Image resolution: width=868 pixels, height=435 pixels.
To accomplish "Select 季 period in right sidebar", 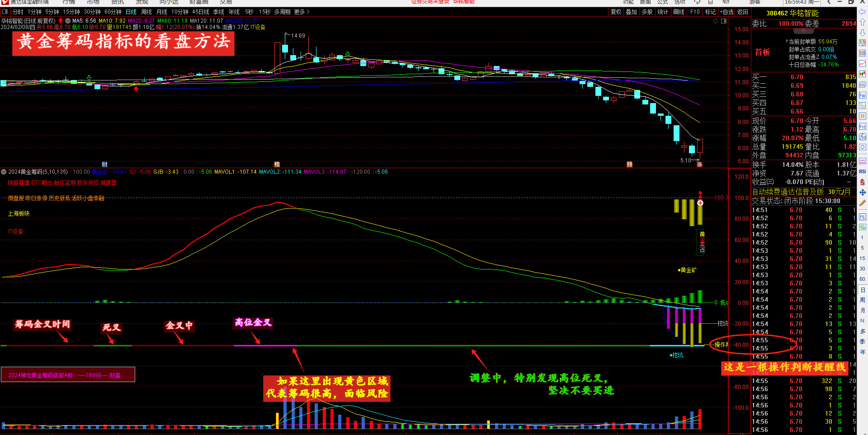I will click(862, 341).
